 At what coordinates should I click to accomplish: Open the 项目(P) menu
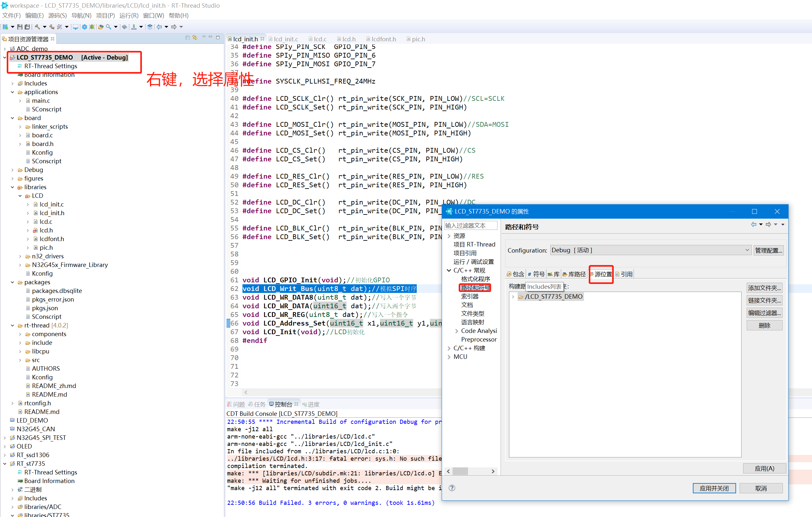click(105, 15)
